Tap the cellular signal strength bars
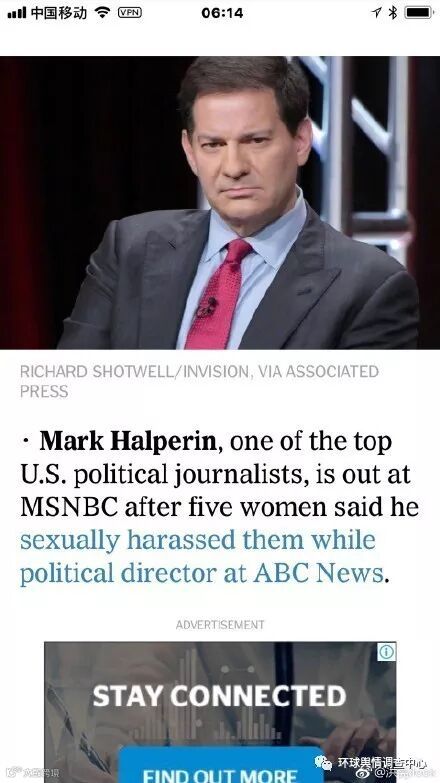440x783 pixels. pyautogui.click(x=16, y=13)
